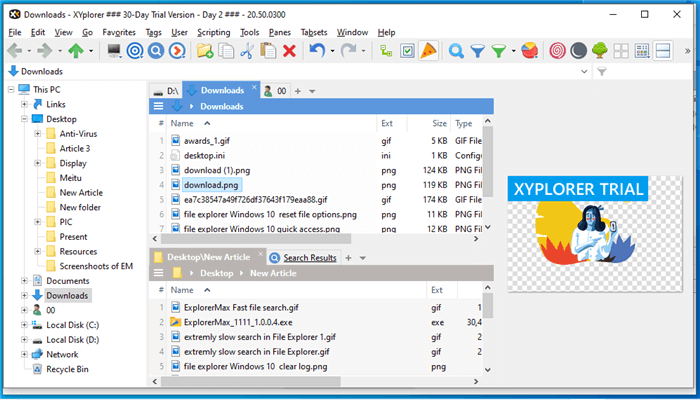Toggle the selection checkboxes toolbar button
The height and width of the screenshot is (400, 700).
[407, 51]
